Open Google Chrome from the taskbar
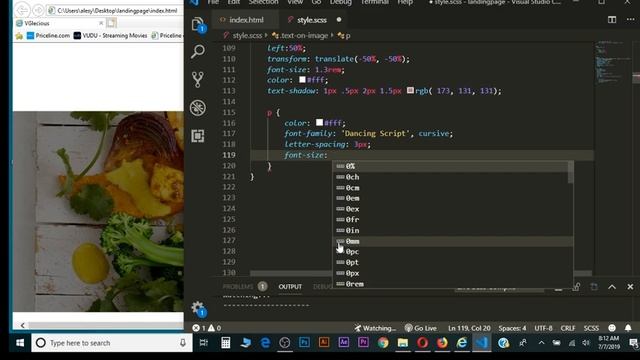 coord(383,343)
